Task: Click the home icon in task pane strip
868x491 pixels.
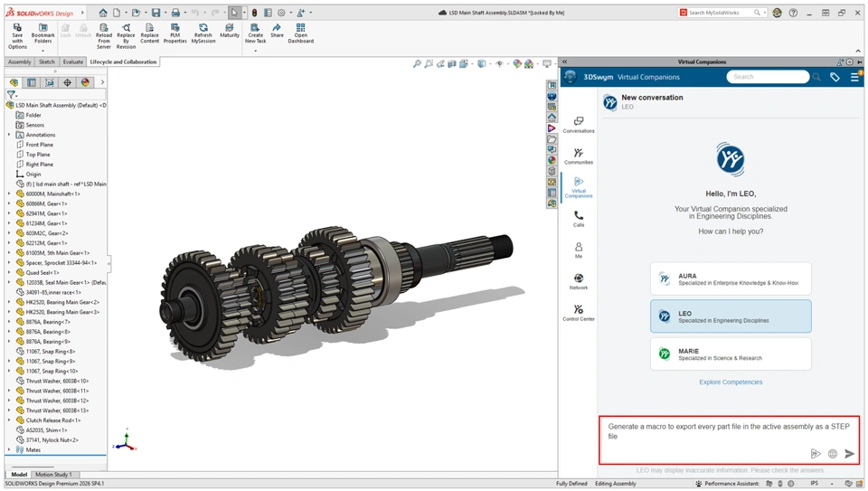Action: tap(552, 118)
